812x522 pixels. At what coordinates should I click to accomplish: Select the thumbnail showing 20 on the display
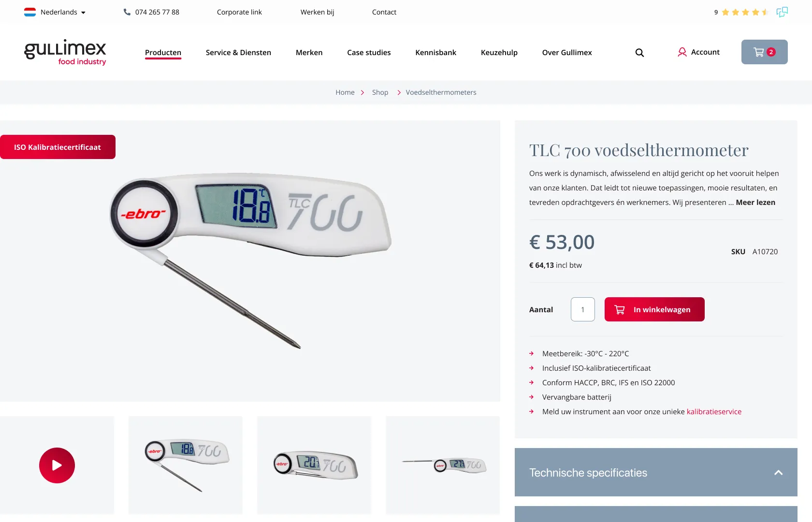pyautogui.click(x=314, y=465)
